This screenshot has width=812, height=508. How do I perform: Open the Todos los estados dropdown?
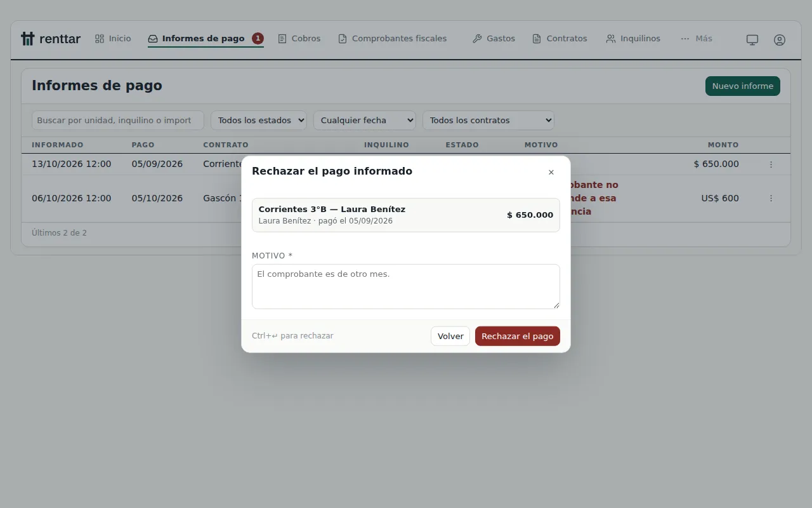(x=259, y=121)
